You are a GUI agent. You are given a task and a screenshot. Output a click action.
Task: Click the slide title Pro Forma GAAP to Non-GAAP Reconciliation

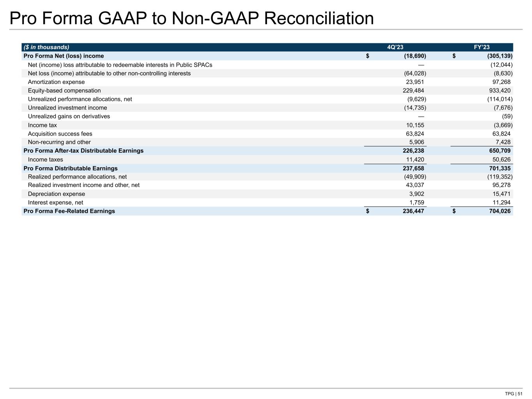coord(191,18)
